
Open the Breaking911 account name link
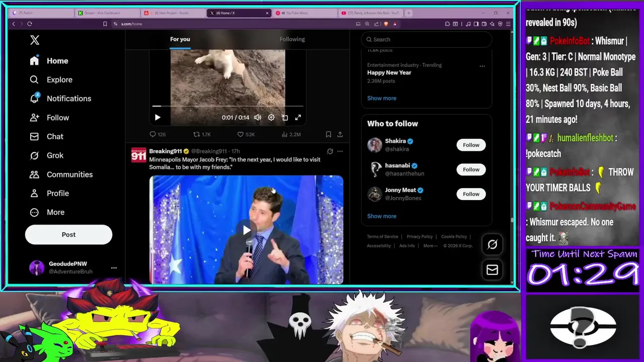click(166, 151)
